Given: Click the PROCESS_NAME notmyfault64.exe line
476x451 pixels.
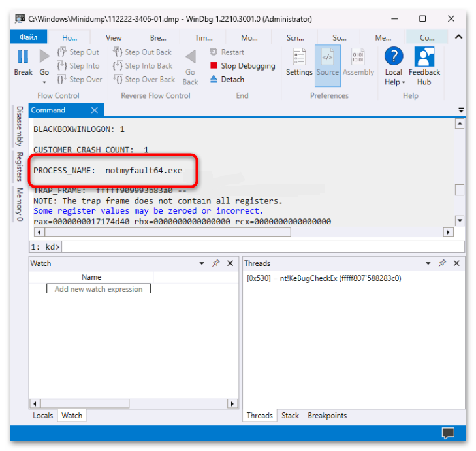Looking at the screenshot, I should point(108,171).
